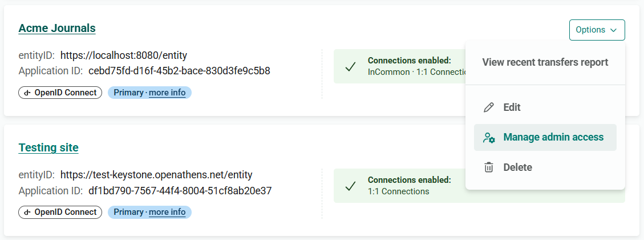This screenshot has width=644, height=240.
Task: Select Manage admin access menu item
Action: (x=545, y=138)
